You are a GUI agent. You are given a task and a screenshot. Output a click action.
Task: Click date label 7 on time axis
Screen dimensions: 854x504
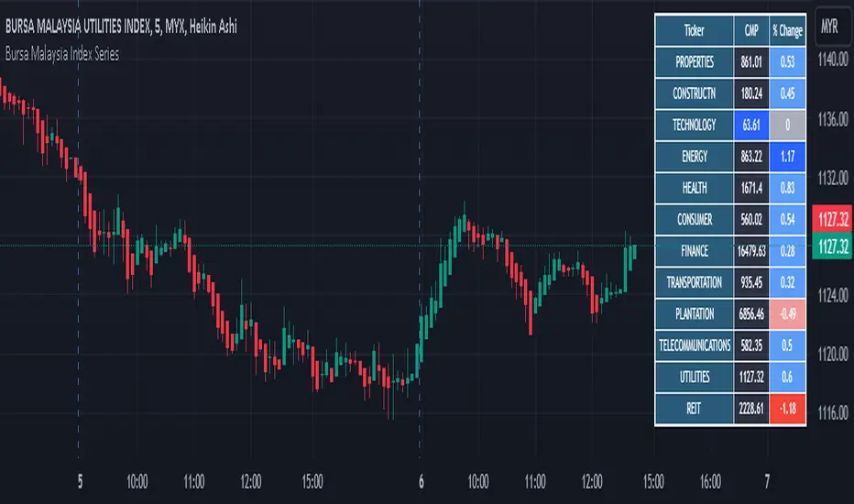click(x=767, y=482)
